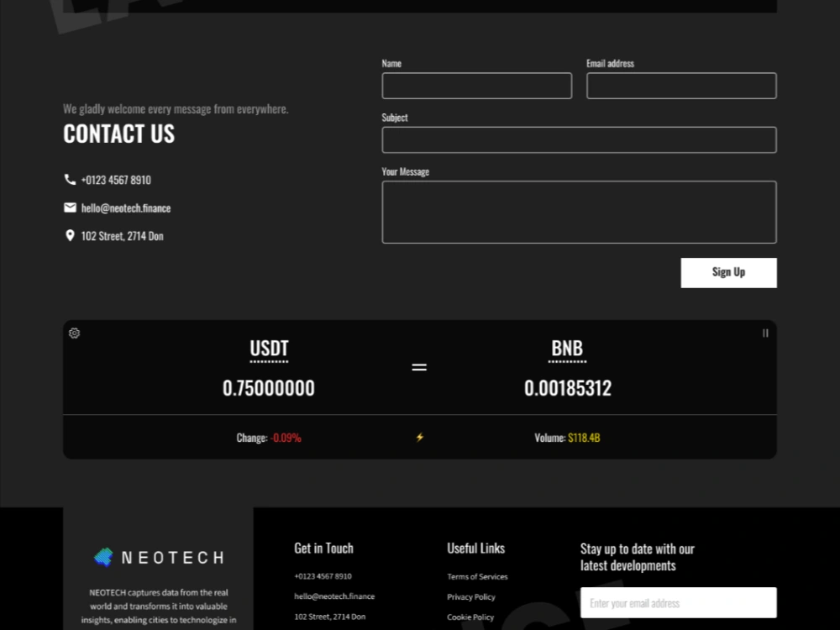840x630 pixels.
Task: Click the newsletter 'Enter your email address' field
Action: click(x=678, y=602)
